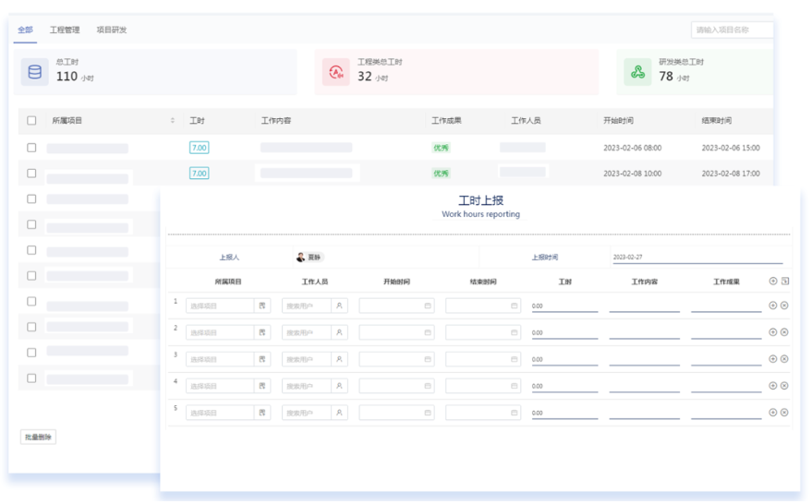This screenshot has width=812, height=504.
Task: Open 结束时间 date picker in row 4
Action: coord(514,386)
